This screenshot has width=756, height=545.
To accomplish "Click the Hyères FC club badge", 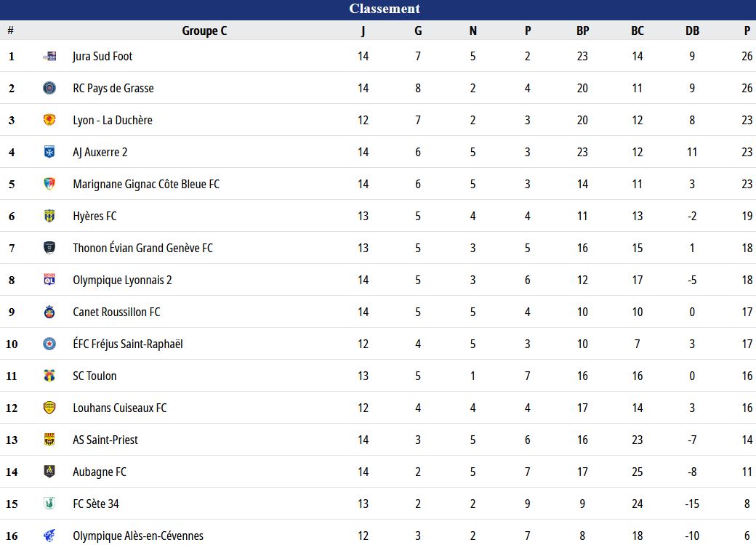I will click(49, 216).
